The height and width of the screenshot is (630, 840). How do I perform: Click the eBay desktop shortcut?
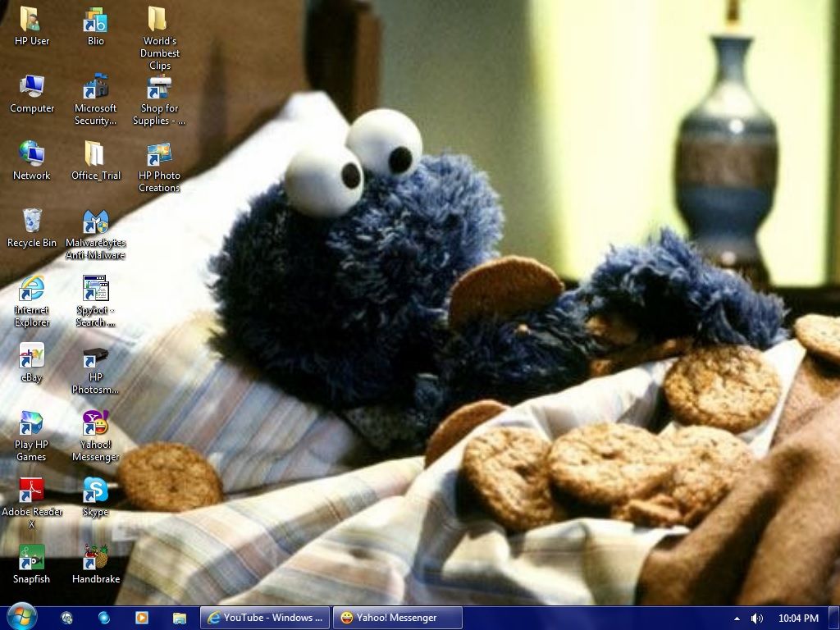(x=32, y=363)
